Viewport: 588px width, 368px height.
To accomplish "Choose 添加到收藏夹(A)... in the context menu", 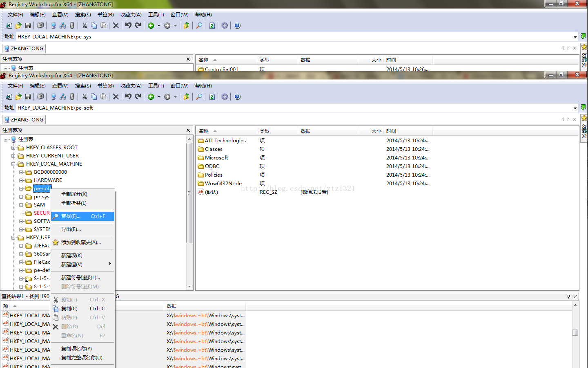I will tap(82, 242).
